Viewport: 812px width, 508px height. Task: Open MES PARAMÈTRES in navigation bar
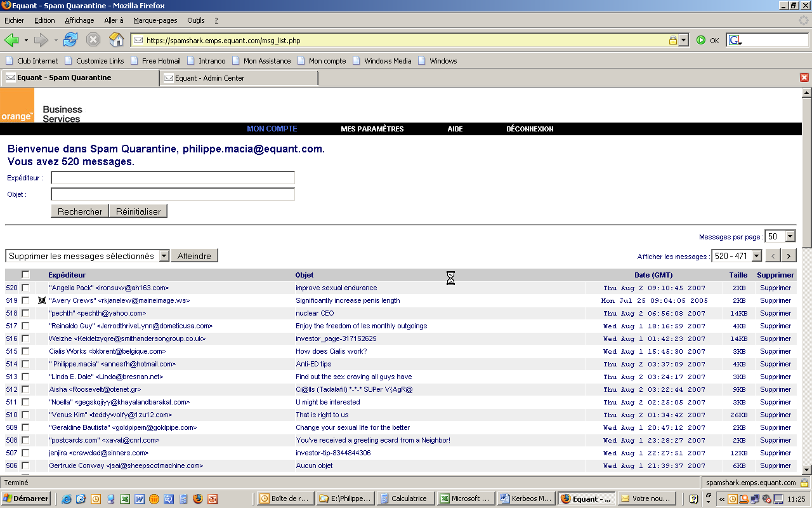[372, 129]
